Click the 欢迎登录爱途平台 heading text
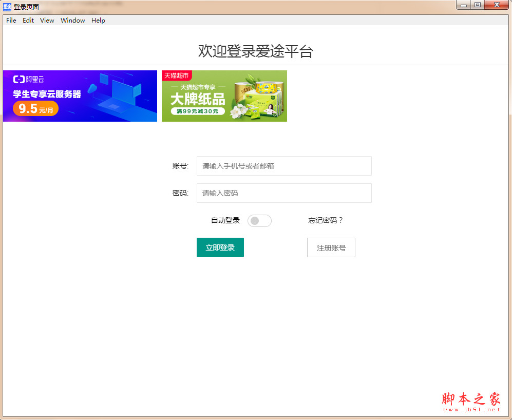 coord(256,51)
